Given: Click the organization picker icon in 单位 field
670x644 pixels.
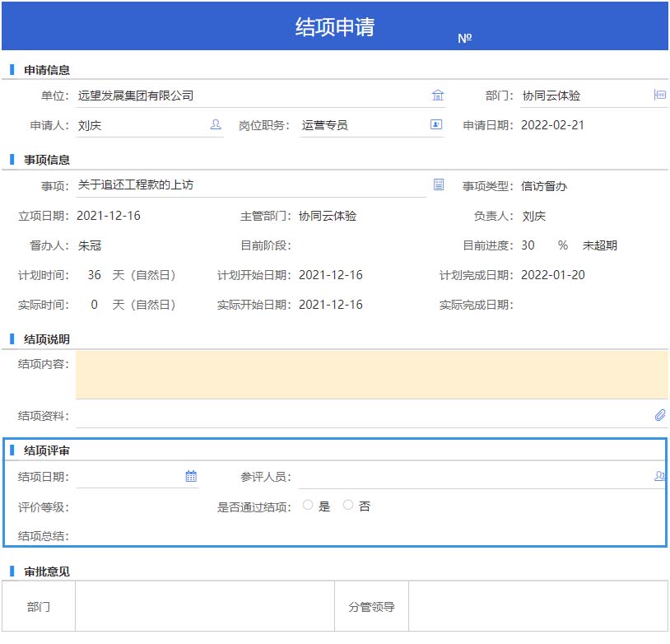Looking at the screenshot, I should tap(438, 96).
